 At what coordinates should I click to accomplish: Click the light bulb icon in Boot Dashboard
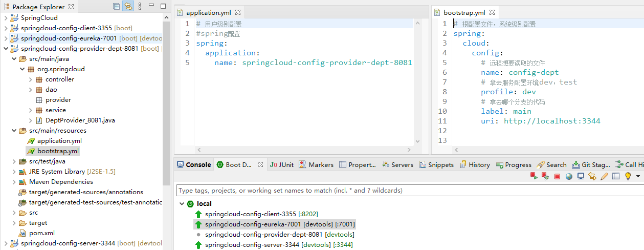pyautogui.click(x=628, y=176)
